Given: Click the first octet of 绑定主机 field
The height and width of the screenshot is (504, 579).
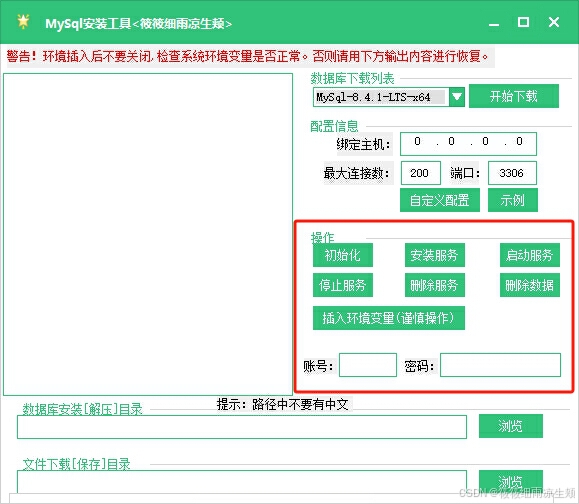Looking at the screenshot, I should click(x=417, y=141).
